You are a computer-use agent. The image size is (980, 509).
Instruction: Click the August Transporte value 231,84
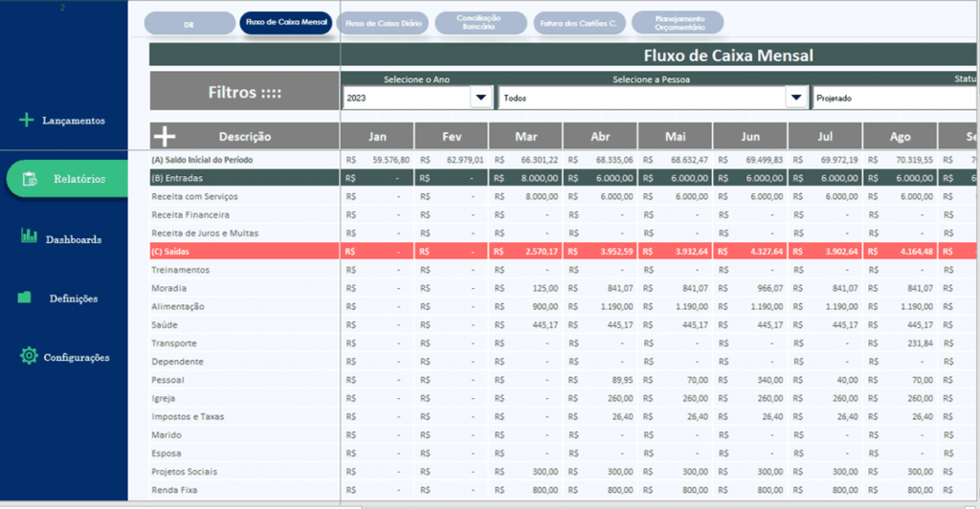pyautogui.click(x=920, y=343)
